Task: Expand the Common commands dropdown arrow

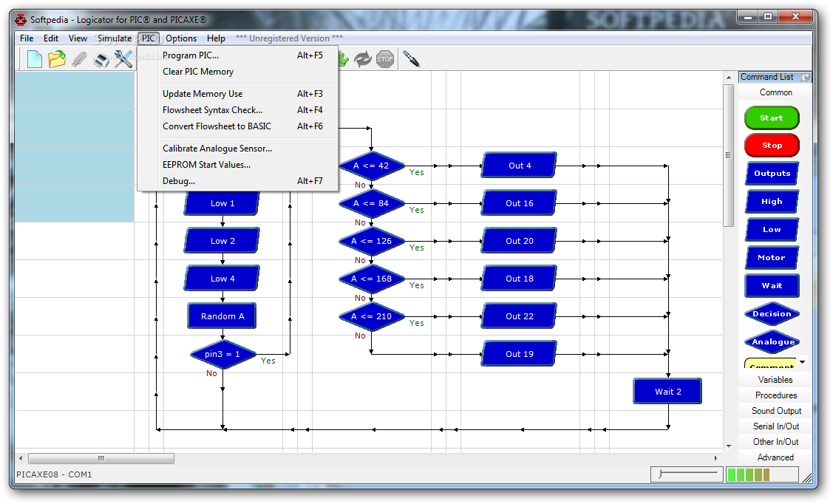Action: pos(803,362)
